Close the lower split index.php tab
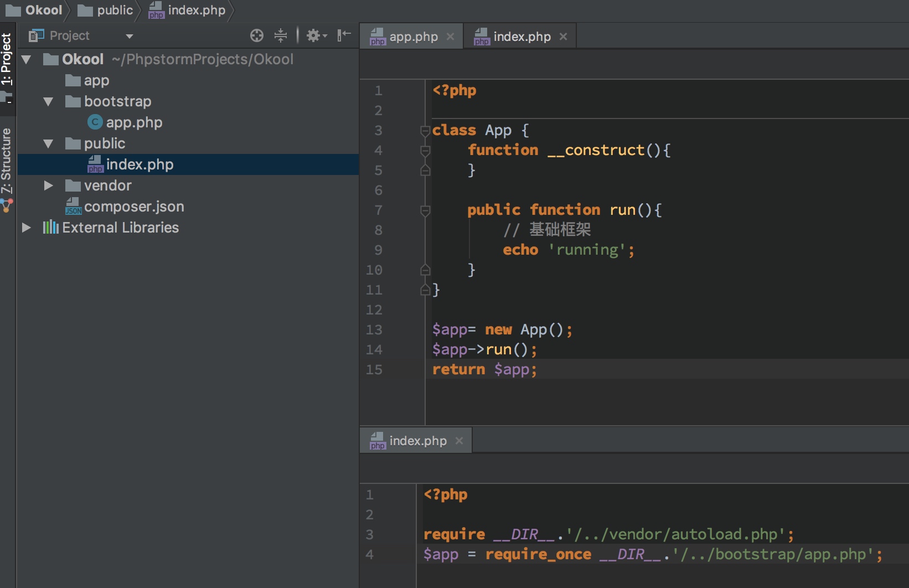 tap(459, 441)
